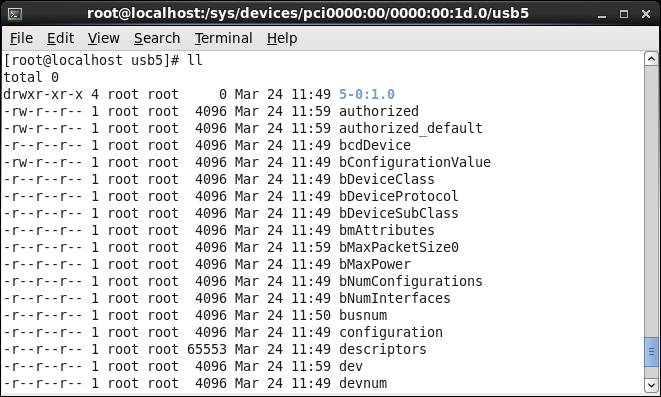Click the 'configuration' file name
The image size is (661, 397).
click(391, 332)
